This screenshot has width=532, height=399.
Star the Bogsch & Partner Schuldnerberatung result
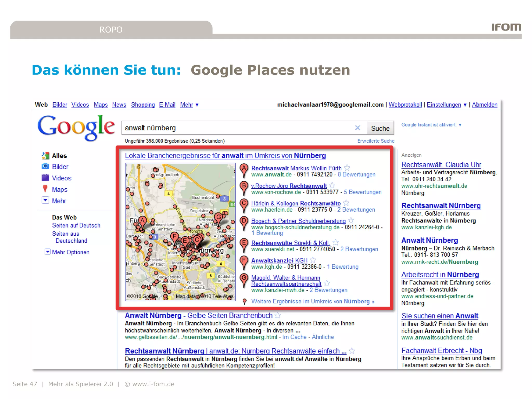351,221
